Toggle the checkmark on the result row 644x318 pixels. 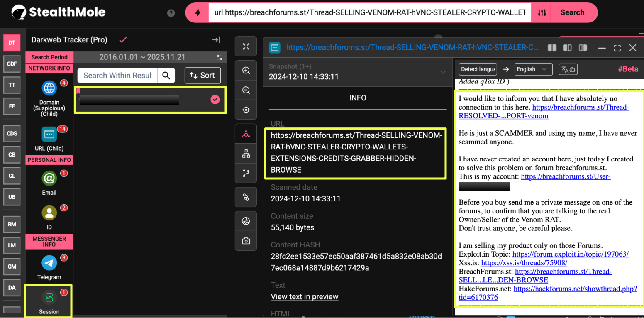click(x=215, y=100)
